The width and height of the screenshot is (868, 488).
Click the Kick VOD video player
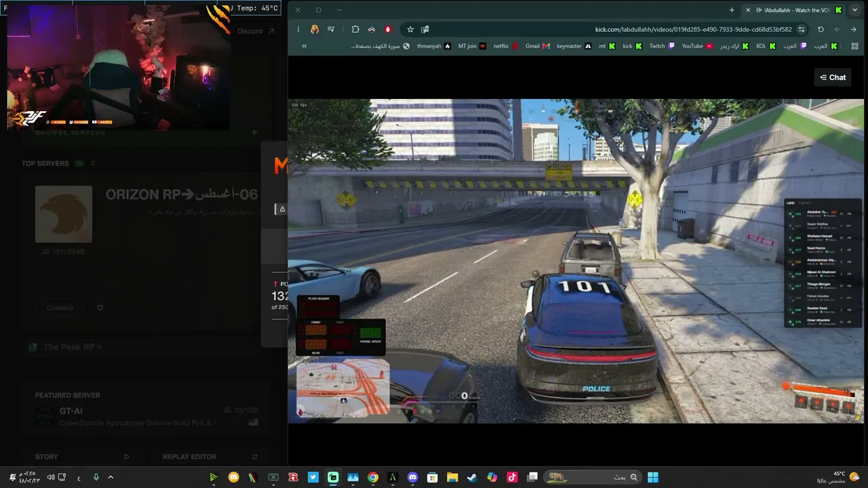(x=576, y=262)
